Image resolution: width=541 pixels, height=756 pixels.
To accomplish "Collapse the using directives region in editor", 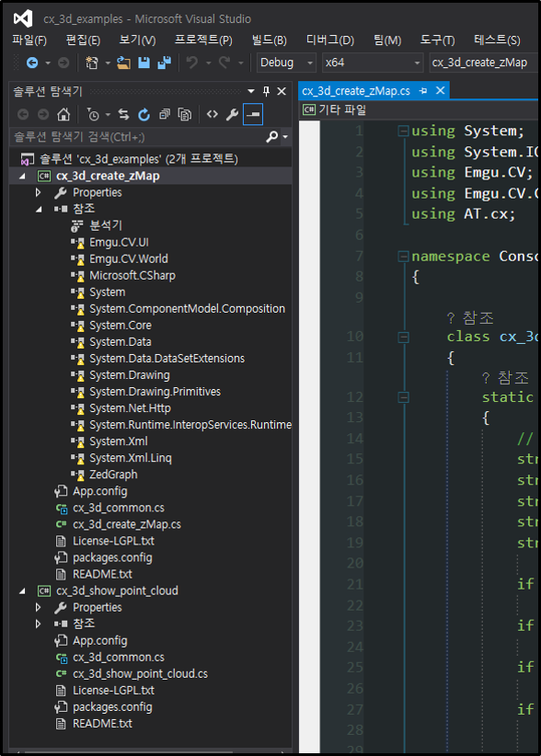I will [403, 132].
